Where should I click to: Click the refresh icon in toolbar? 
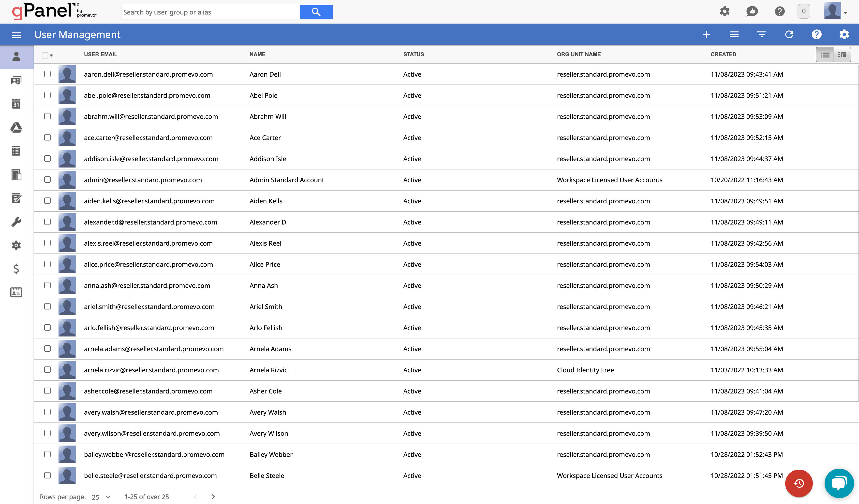pyautogui.click(x=789, y=34)
